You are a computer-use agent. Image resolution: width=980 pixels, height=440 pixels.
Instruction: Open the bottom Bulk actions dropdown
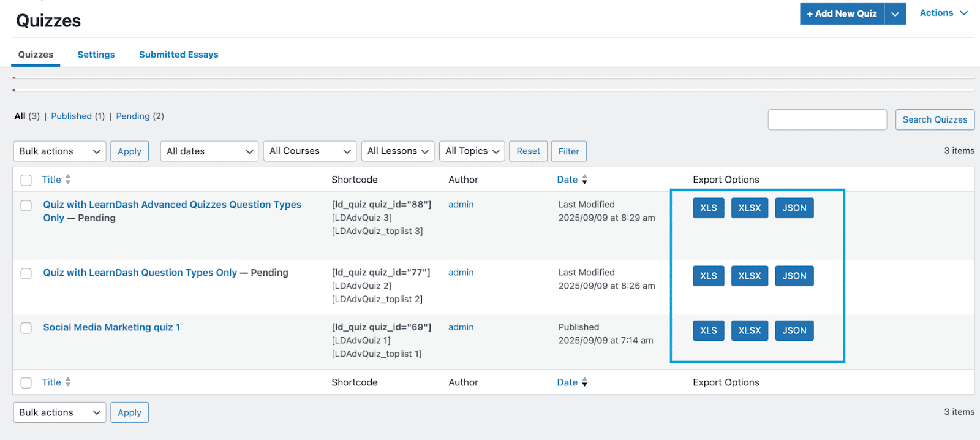(59, 412)
